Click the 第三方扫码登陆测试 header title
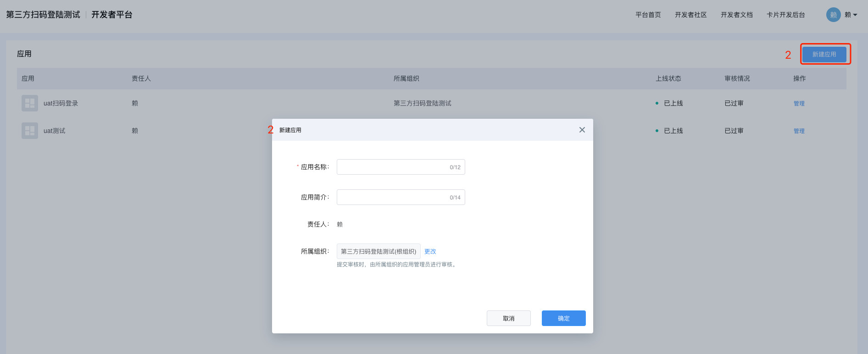 [43, 15]
